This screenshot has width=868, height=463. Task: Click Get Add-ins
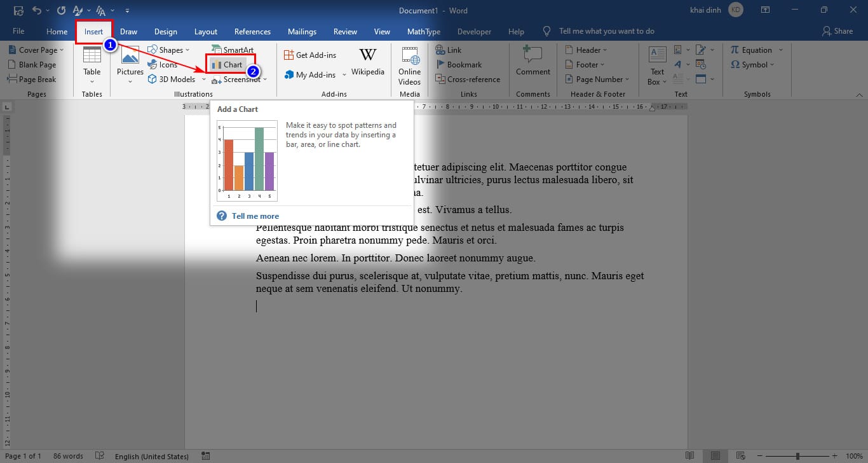pyautogui.click(x=310, y=55)
